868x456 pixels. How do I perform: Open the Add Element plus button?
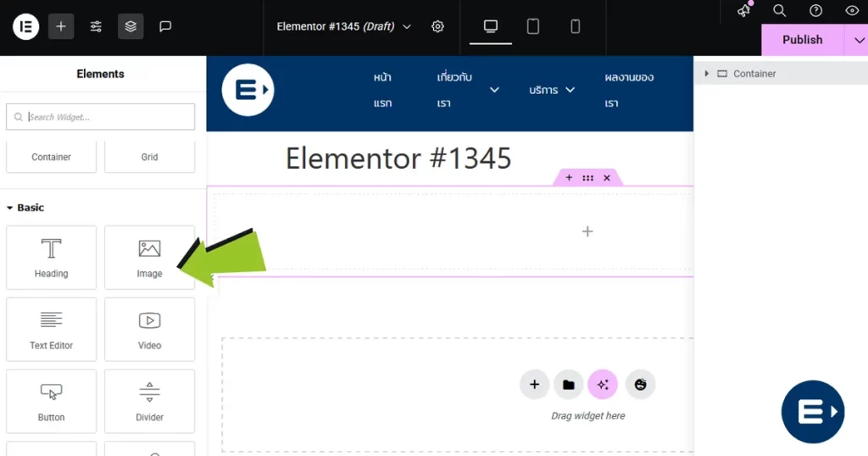click(x=61, y=26)
